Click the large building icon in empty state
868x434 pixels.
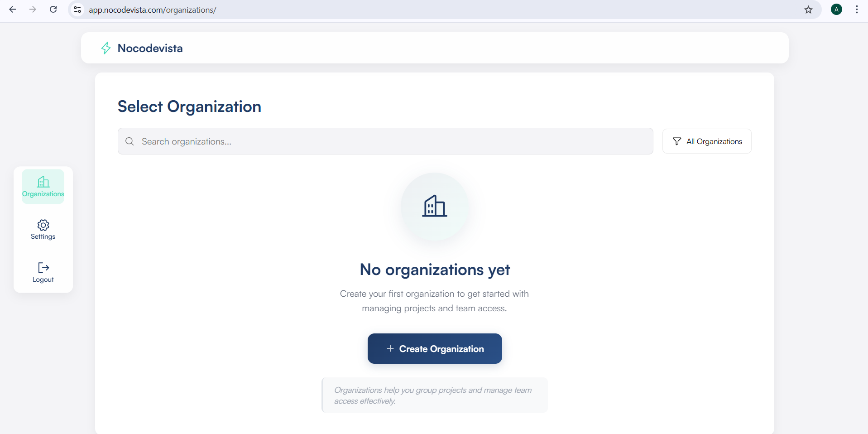(x=434, y=207)
